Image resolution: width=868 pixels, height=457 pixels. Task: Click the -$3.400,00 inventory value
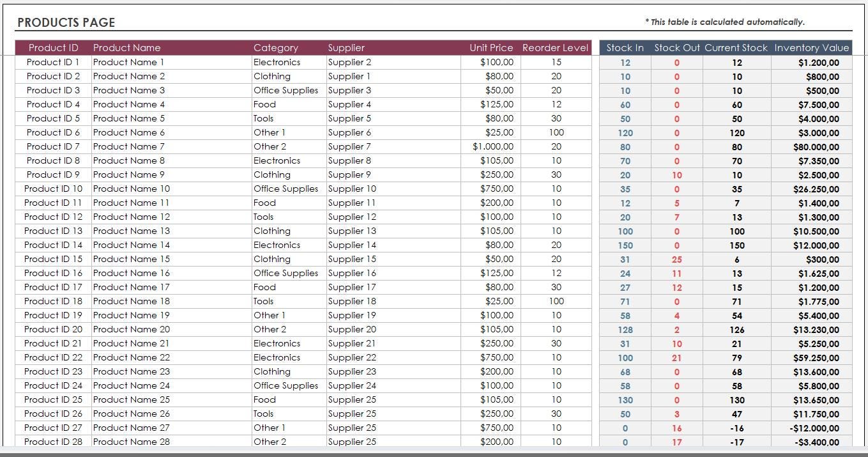[811, 442]
